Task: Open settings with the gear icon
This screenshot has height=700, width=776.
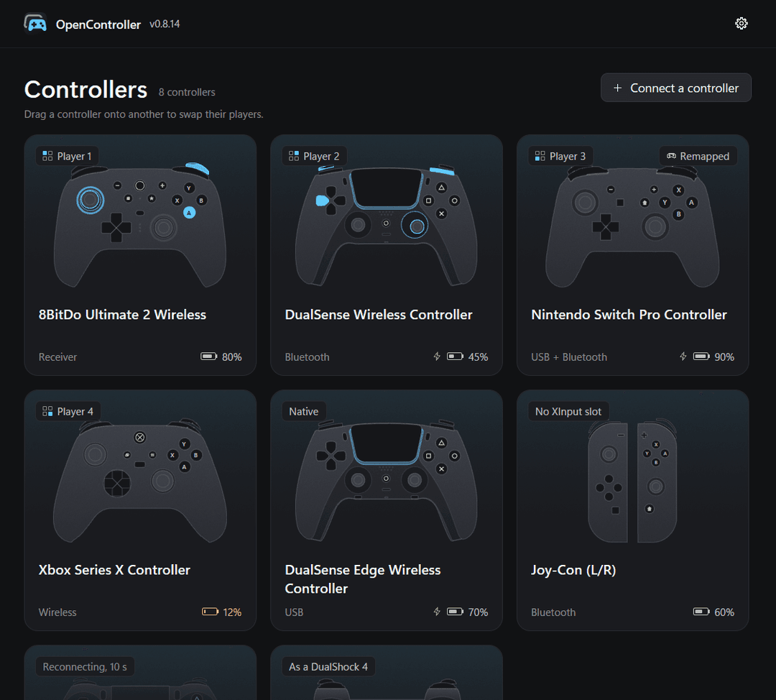Action: [x=741, y=23]
